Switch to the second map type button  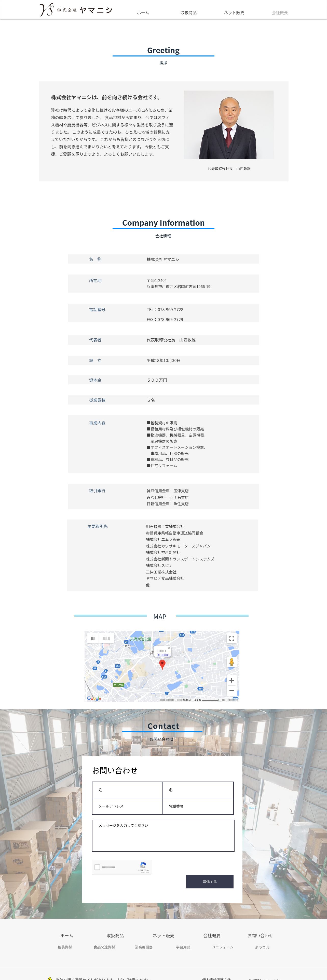[x=107, y=638]
